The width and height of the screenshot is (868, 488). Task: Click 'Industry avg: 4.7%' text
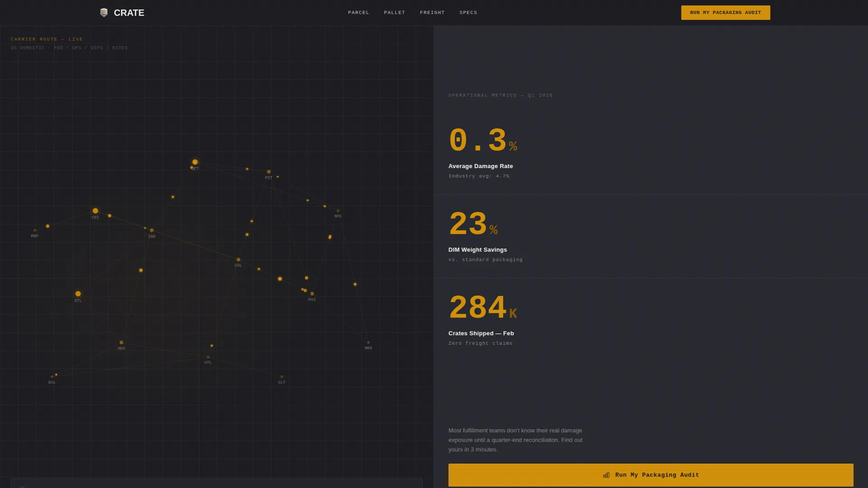(x=479, y=176)
